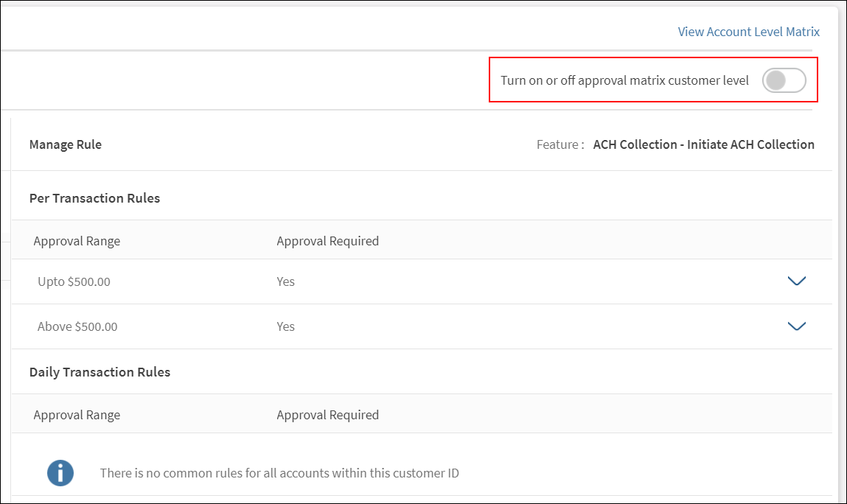
Task: Click the Per Transaction Rules section heading
Action: pos(94,198)
